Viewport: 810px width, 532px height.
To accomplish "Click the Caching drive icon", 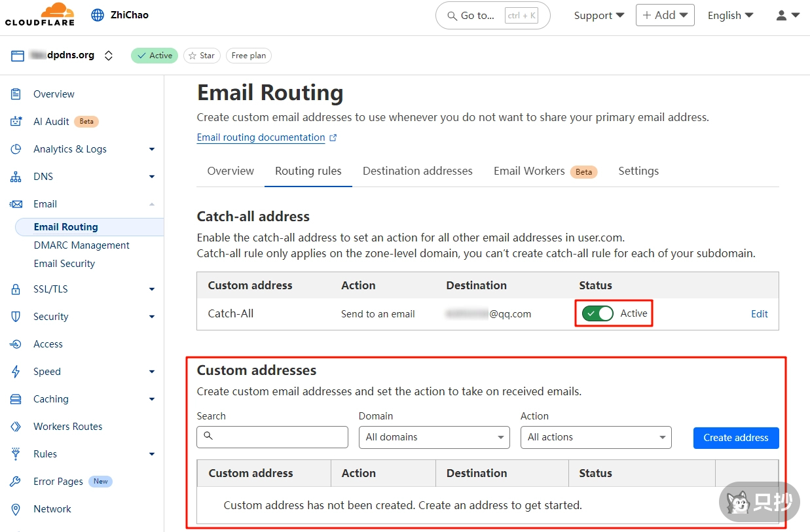I will click(16, 399).
